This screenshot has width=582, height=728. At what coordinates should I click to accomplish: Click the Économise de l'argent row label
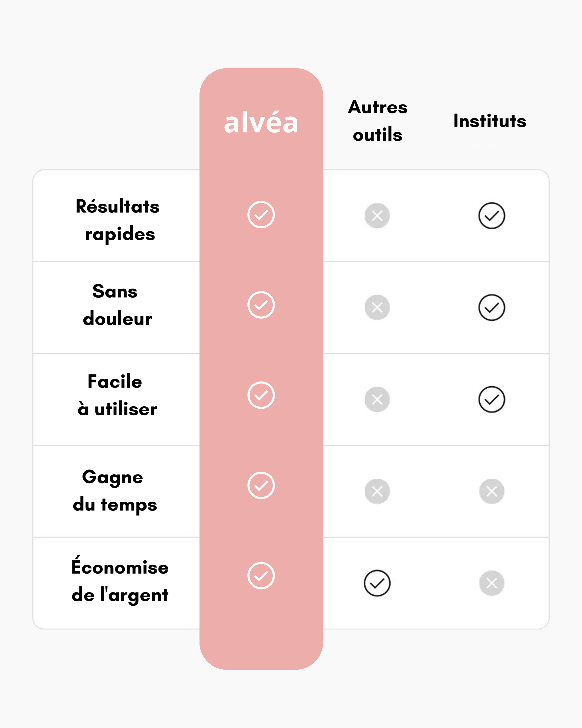coord(120,581)
